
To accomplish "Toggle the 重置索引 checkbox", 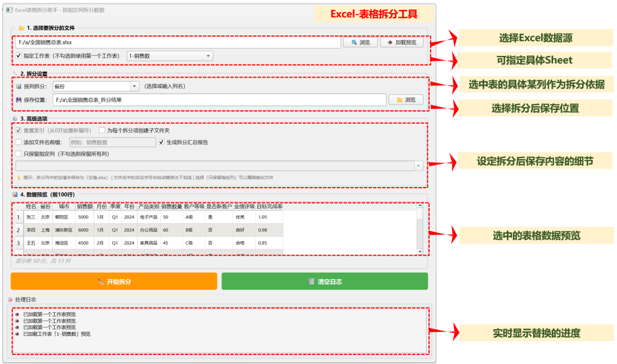I will coord(18,130).
